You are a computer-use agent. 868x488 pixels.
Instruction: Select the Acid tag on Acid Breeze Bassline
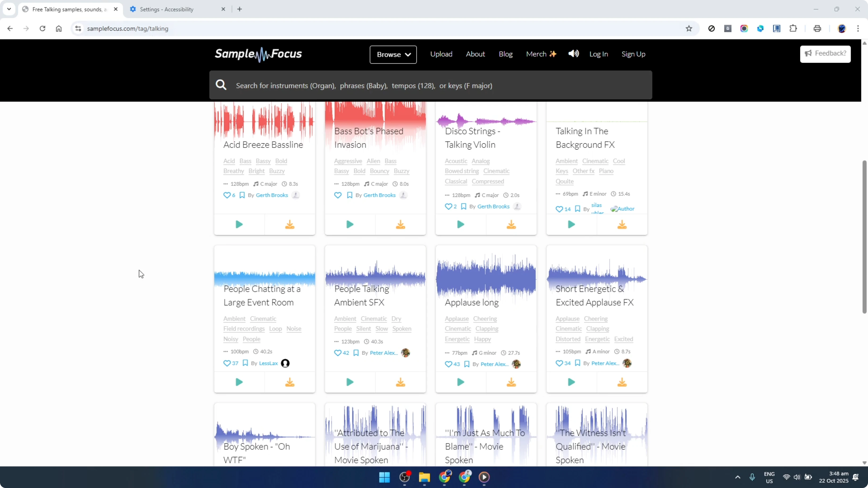point(229,161)
